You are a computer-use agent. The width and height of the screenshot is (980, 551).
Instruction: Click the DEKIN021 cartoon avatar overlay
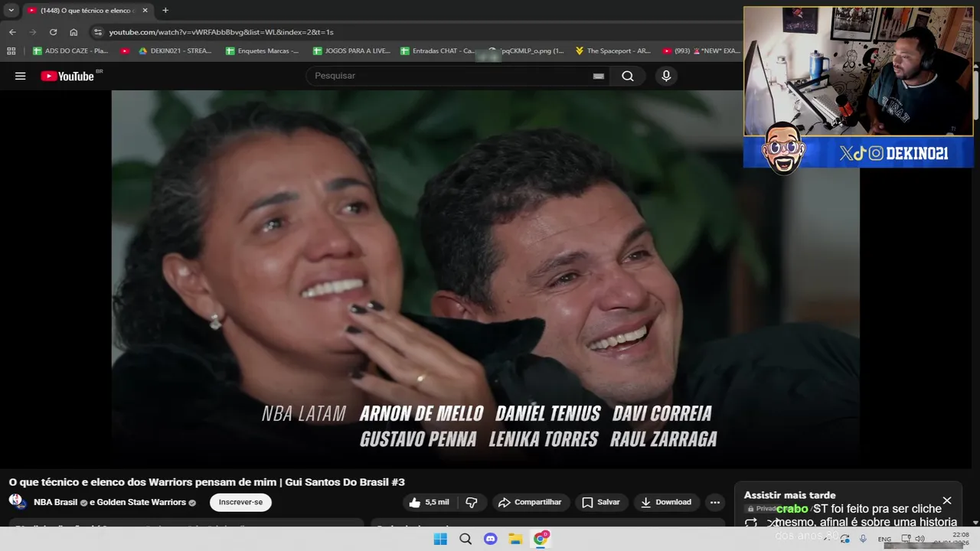pyautogui.click(x=782, y=148)
